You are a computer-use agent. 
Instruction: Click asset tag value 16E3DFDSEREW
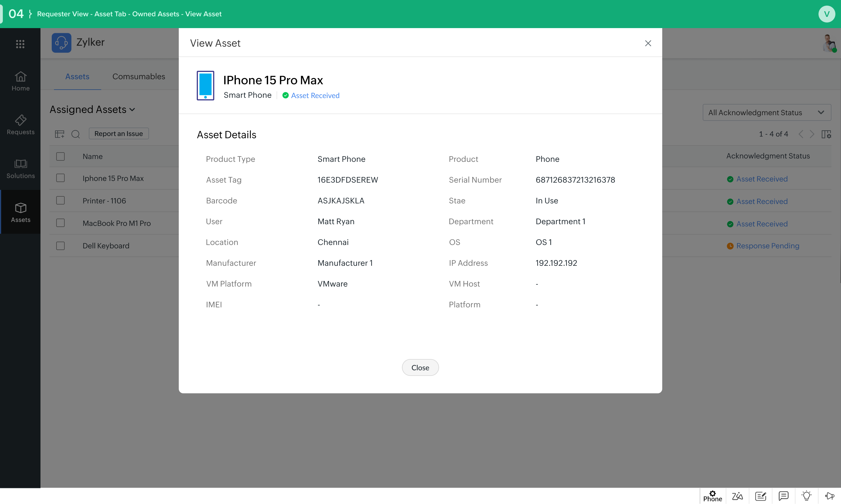pos(348,180)
